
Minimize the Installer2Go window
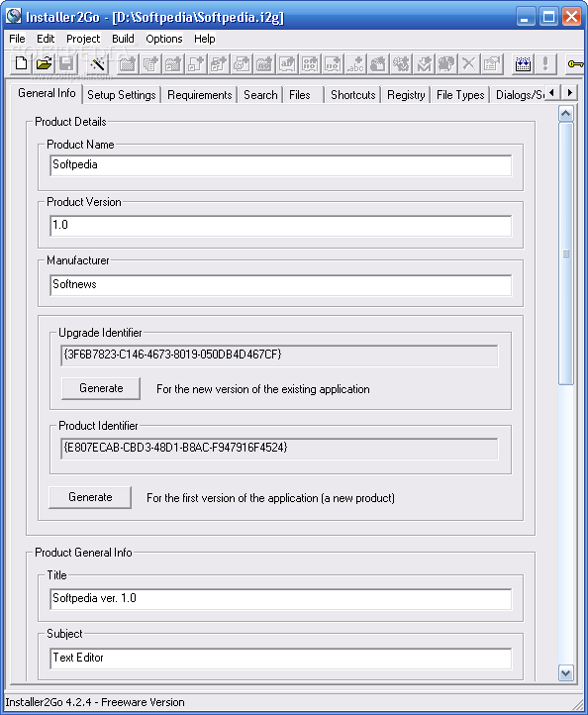click(526, 17)
